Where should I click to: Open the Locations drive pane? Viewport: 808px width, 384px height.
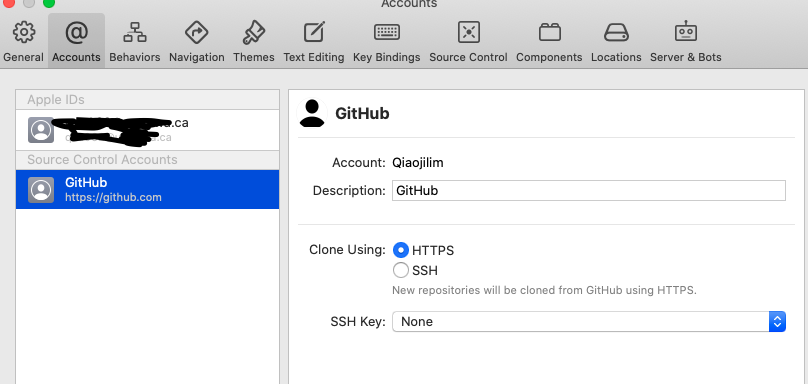pyautogui.click(x=616, y=41)
